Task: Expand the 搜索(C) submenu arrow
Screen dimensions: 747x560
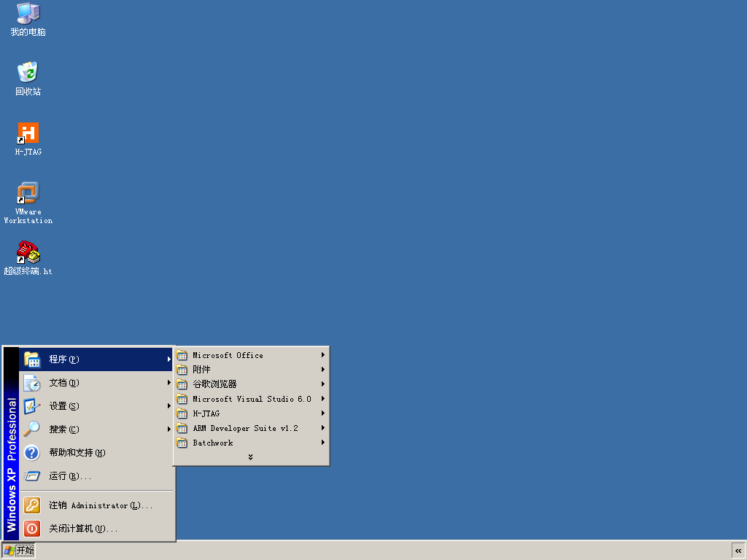Action: 169,429
